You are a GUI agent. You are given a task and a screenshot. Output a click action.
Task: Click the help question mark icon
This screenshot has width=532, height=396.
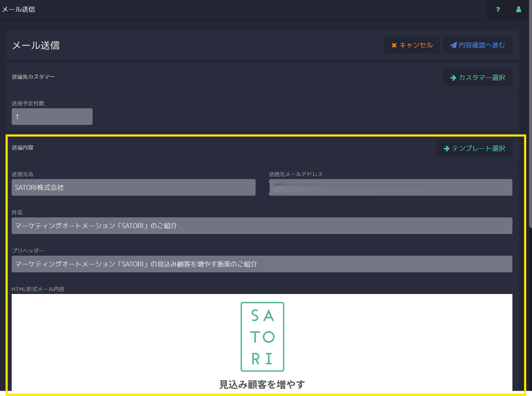pyautogui.click(x=497, y=9)
